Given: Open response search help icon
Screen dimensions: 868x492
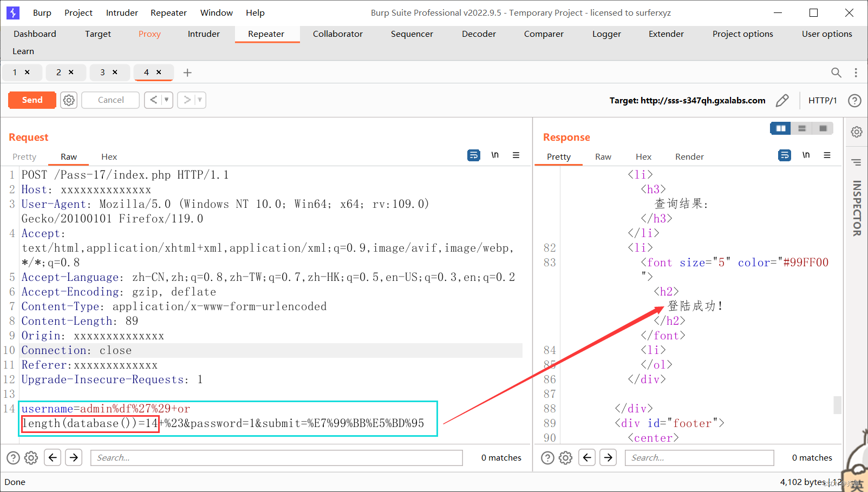Looking at the screenshot, I should (548, 458).
